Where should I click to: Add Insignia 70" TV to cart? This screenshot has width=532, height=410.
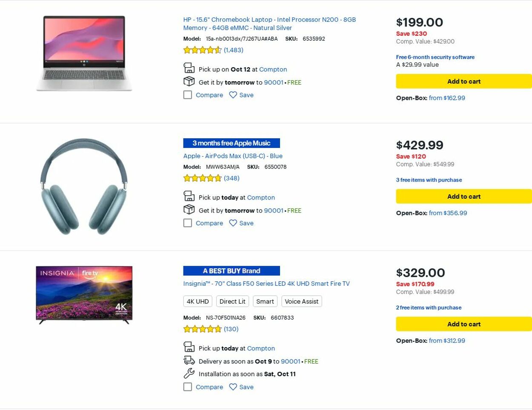click(x=463, y=324)
